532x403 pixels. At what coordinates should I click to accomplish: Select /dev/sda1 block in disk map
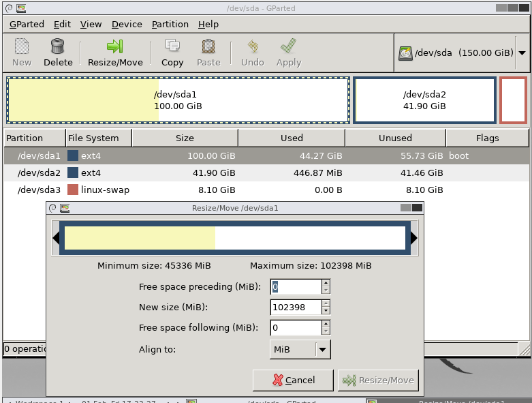[178, 100]
